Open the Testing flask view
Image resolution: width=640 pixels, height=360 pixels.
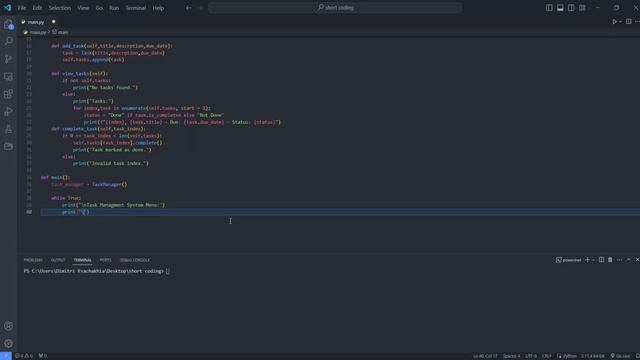coord(9,129)
